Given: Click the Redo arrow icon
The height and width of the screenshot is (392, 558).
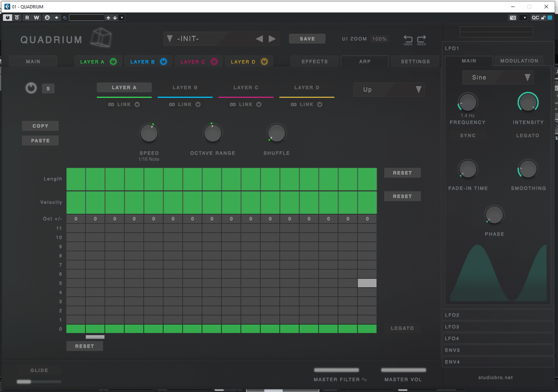Looking at the screenshot, I should tap(422, 40).
